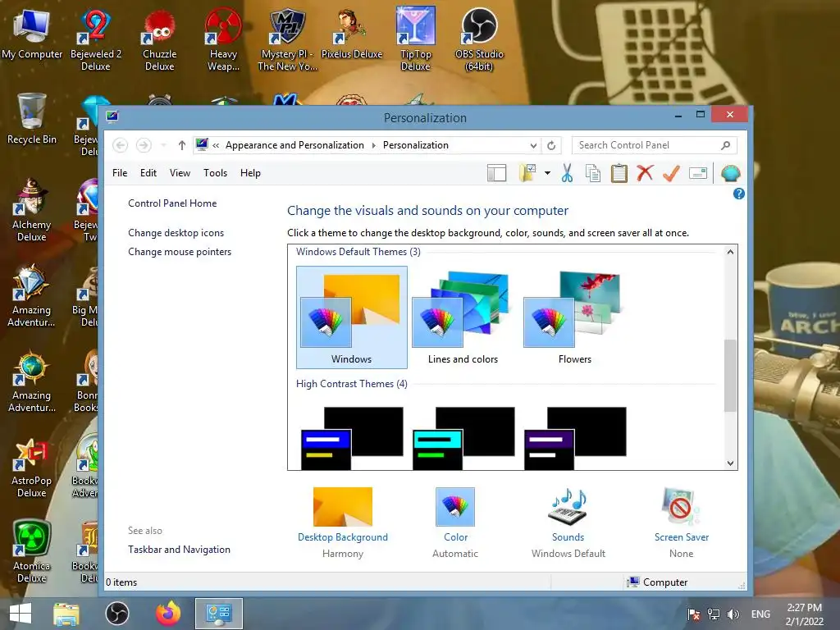Open the View menu
Viewport: 840px width, 630px height.
(180, 173)
